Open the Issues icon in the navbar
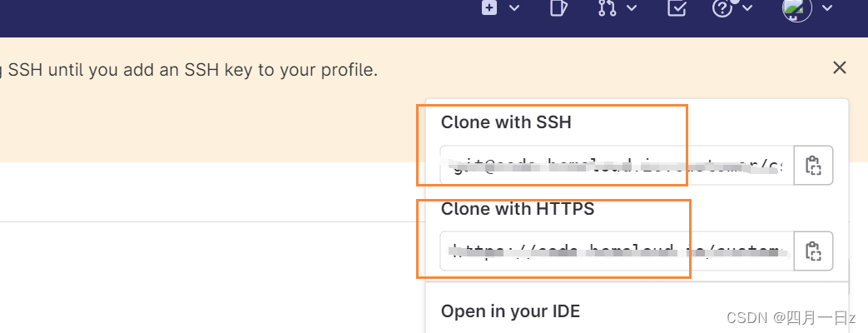 click(x=558, y=8)
